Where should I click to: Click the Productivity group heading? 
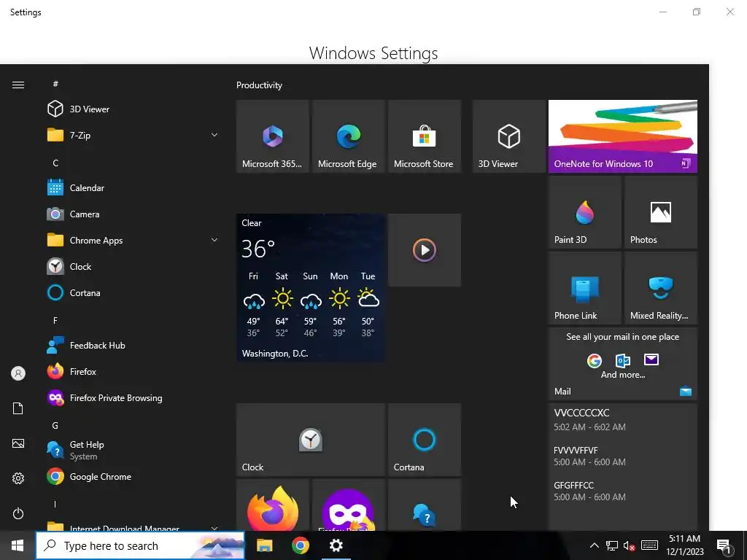click(x=259, y=85)
